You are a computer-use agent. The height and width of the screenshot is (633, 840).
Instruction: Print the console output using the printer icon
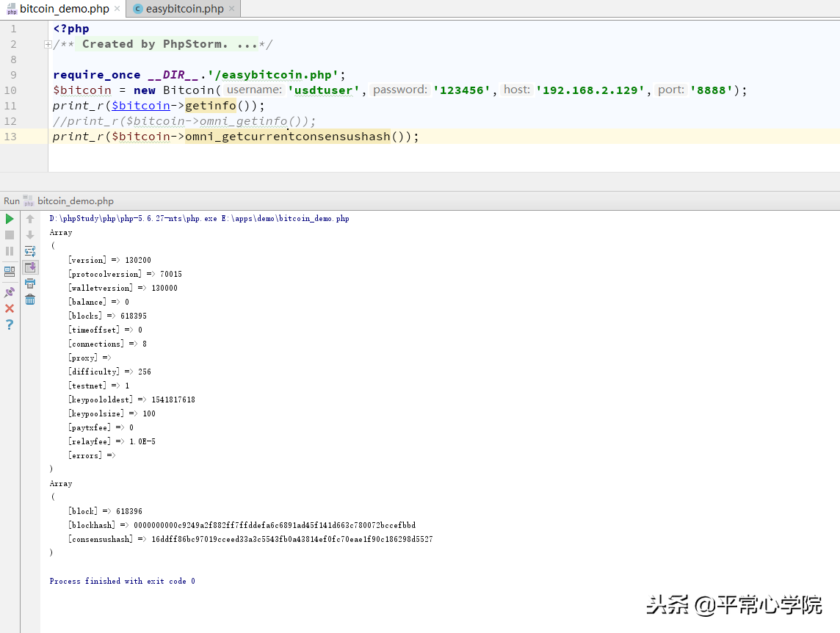pos(30,283)
